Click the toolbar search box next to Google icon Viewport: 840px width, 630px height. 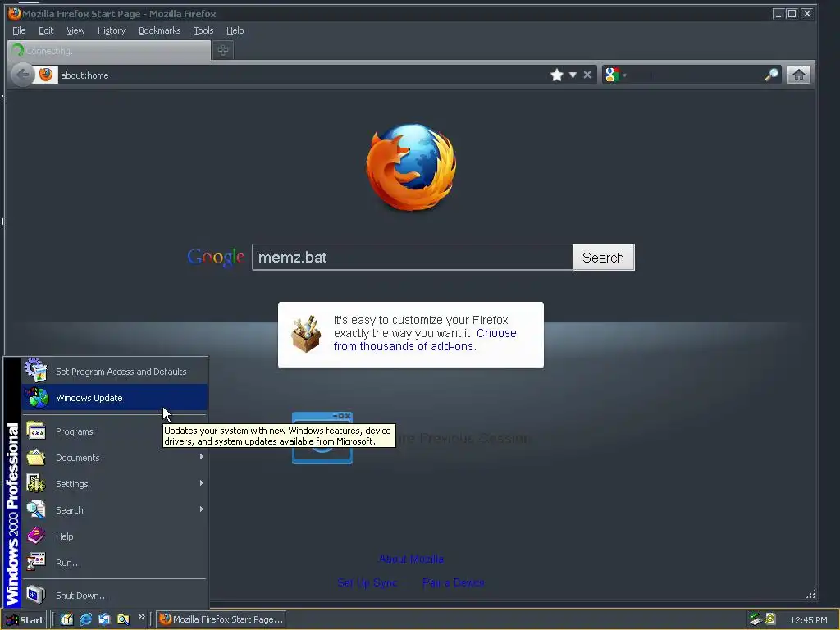696,75
